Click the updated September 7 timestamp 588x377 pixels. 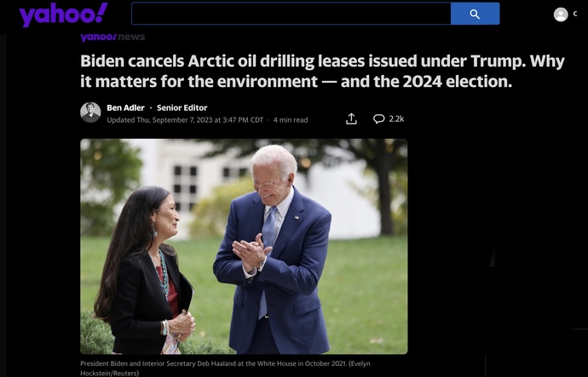[x=185, y=120]
